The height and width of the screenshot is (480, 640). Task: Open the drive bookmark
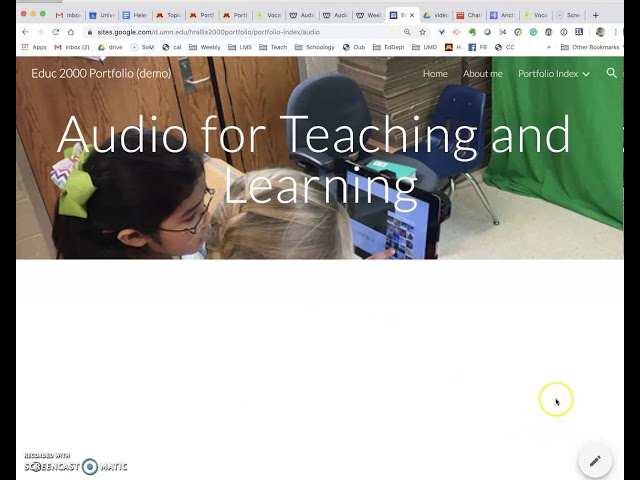click(x=110, y=47)
